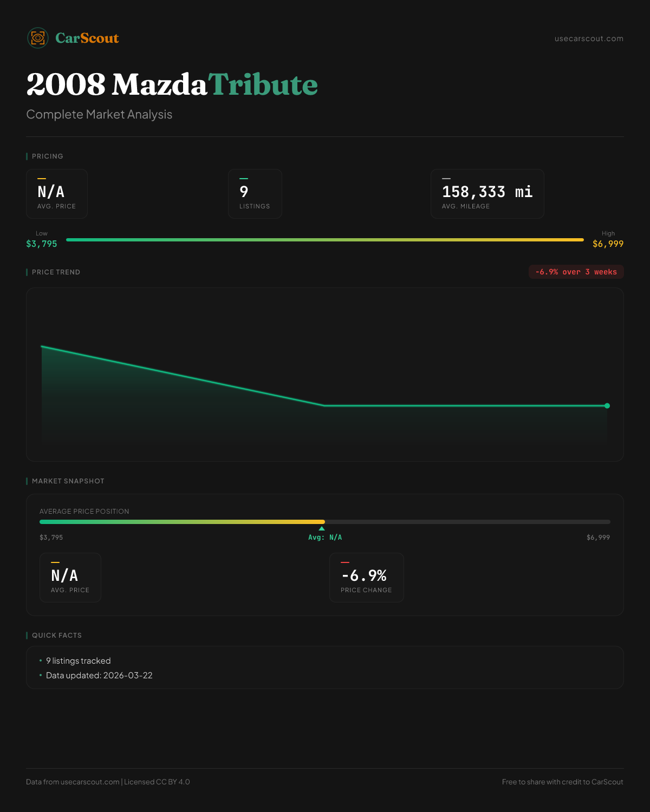Select the 158,333 mi average mileage card
This screenshot has height=812, width=650.
click(x=487, y=194)
